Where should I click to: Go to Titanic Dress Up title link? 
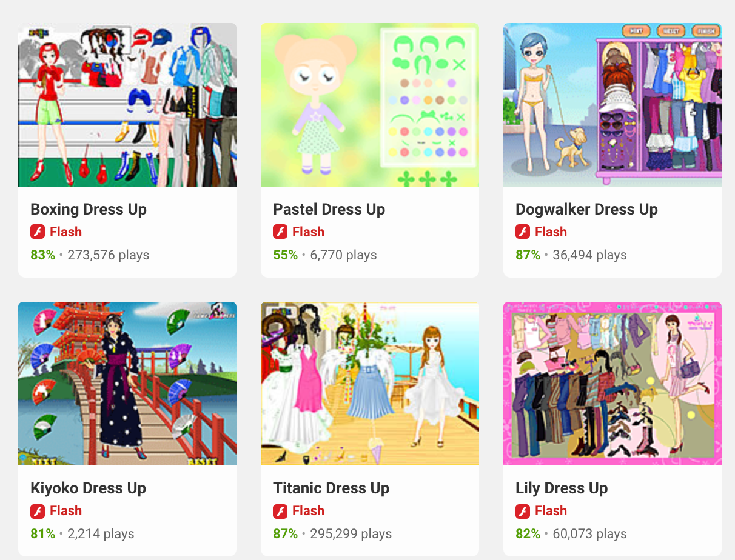click(x=331, y=488)
